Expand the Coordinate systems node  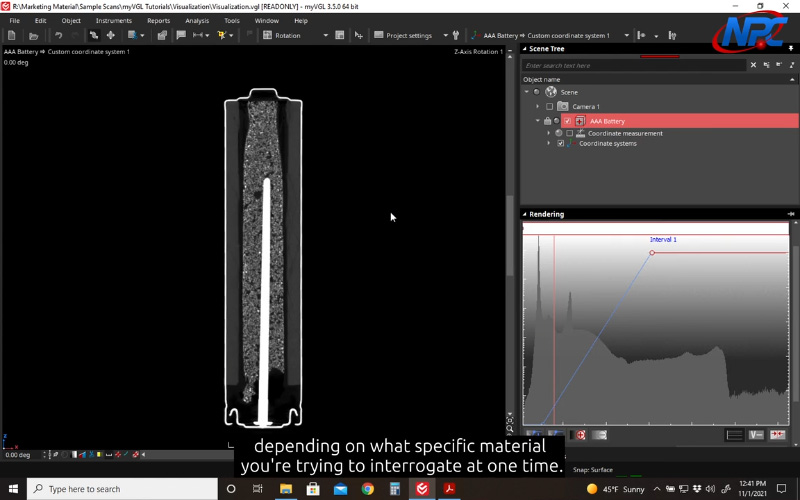(548, 143)
